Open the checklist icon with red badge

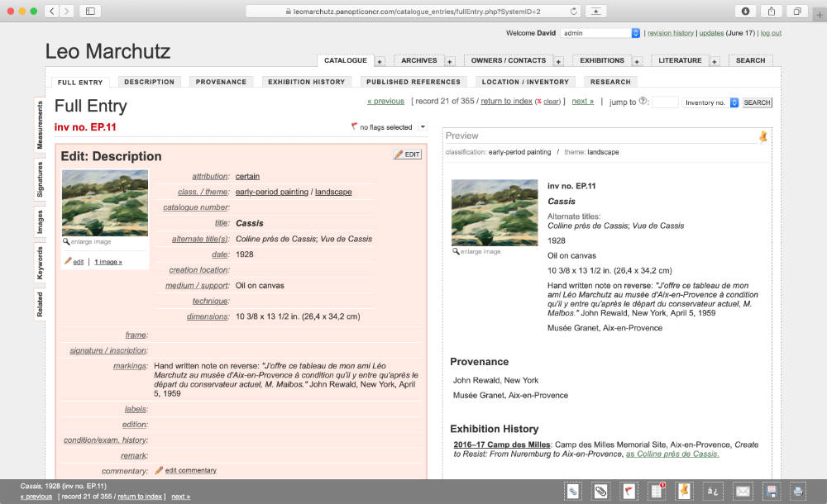point(656,492)
